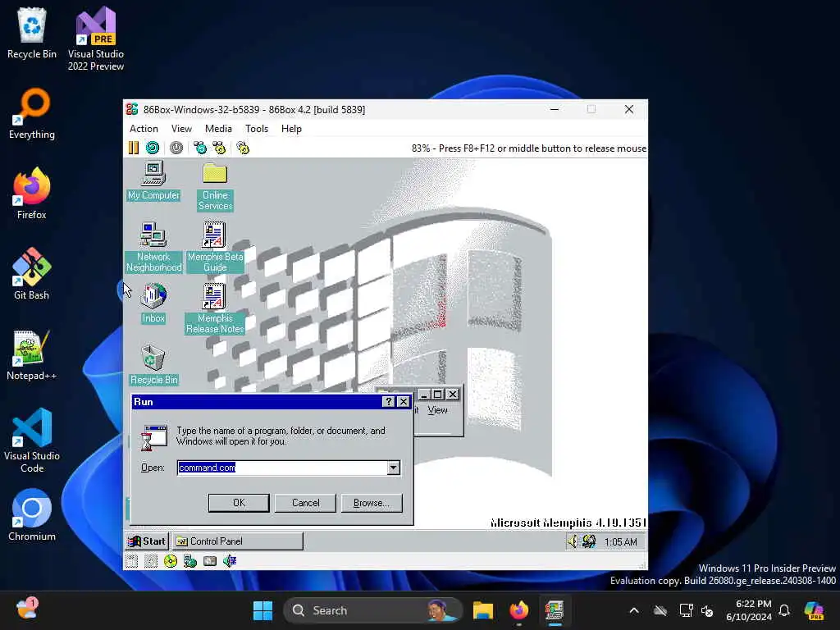Click the second floppy drive status icon
Viewport: 840px width, 630px height.
pyautogui.click(x=151, y=561)
